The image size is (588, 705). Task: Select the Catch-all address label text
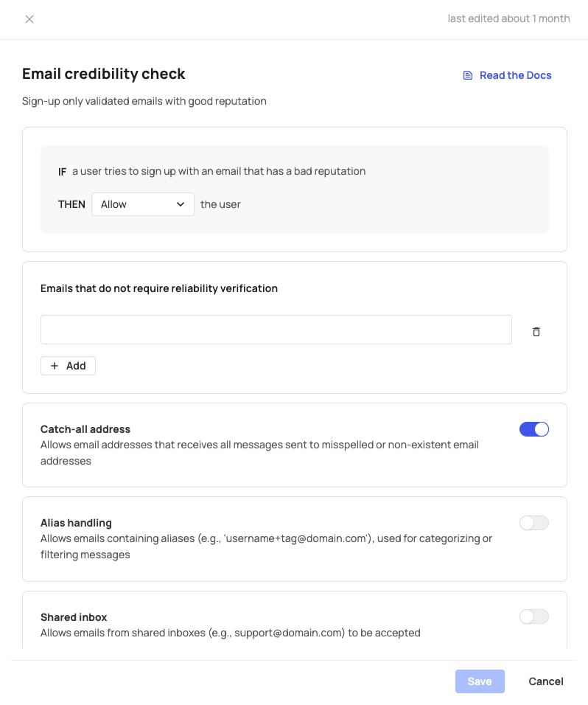tap(85, 428)
